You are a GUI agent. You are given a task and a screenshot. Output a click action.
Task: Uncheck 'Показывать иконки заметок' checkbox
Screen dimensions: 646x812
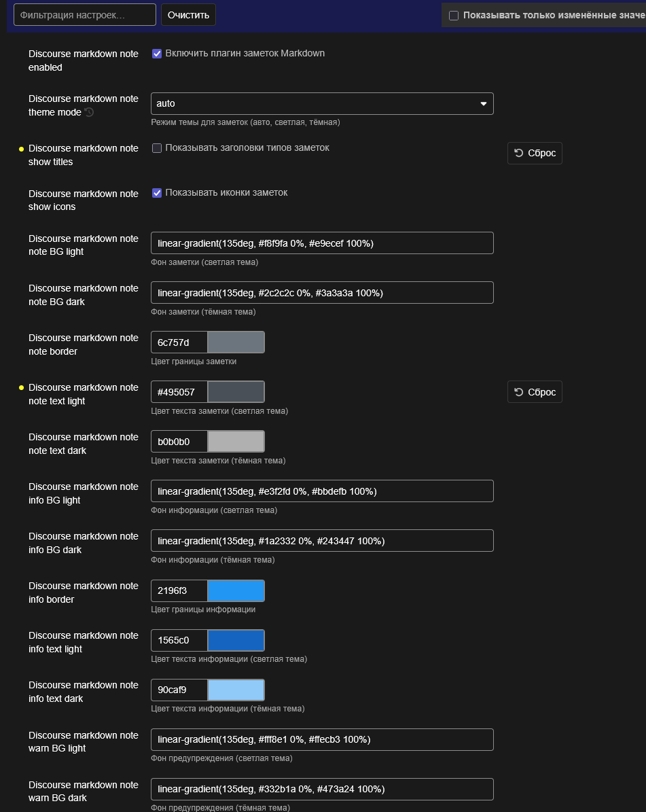click(157, 193)
